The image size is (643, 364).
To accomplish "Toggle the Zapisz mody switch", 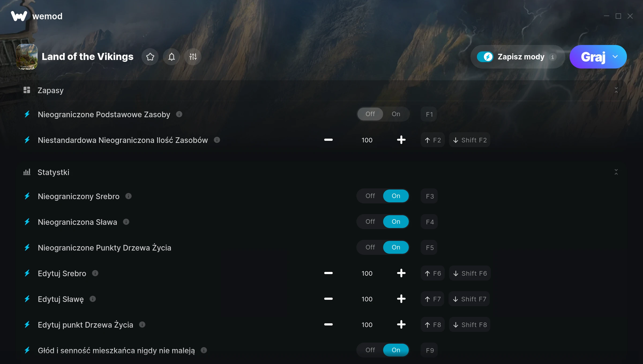I will tap(485, 57).
